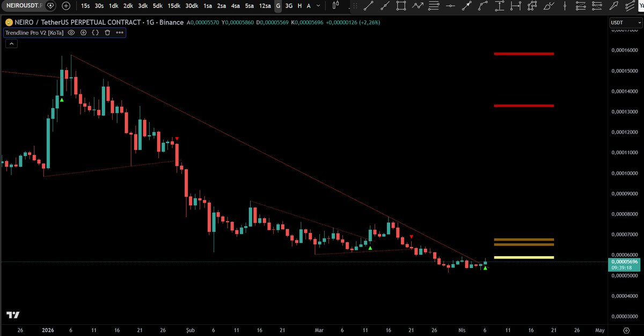The height and width of the screenshot is (336, 644).
Task: Click the add symbol plus button
Action: pyautogui.click(x=65, y=6)
